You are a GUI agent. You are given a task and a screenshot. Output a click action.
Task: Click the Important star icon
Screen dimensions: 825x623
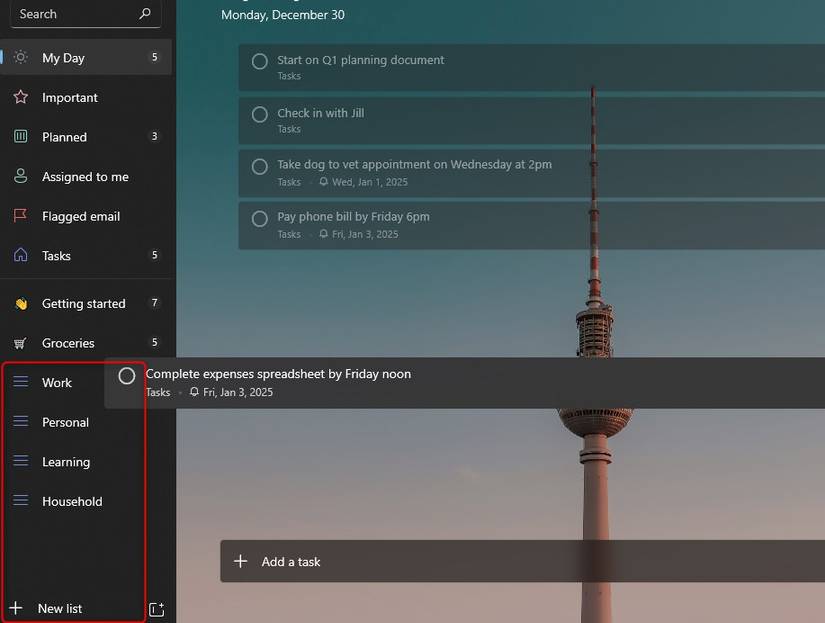click(x=20, y=97)
